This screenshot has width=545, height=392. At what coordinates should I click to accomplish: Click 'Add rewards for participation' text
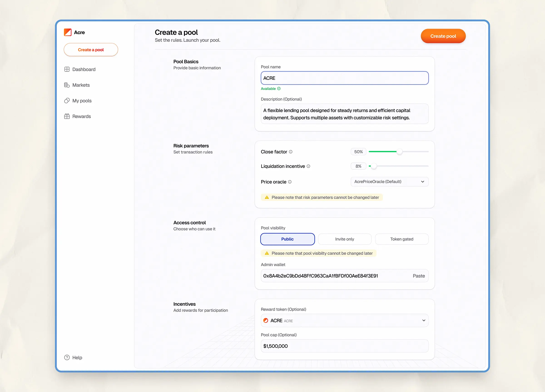[x=201, y=310]
